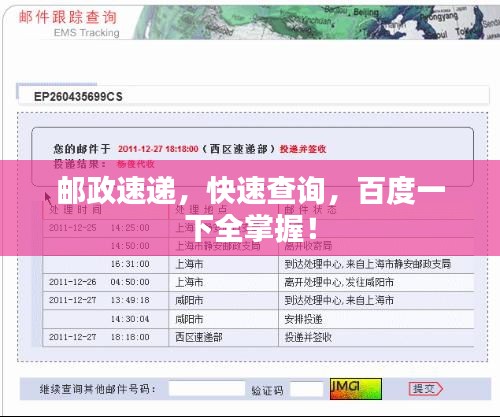Click the 提交 submit button
Image resolution: width=500 pixels, height=417 pixels.
click(426, 389)
